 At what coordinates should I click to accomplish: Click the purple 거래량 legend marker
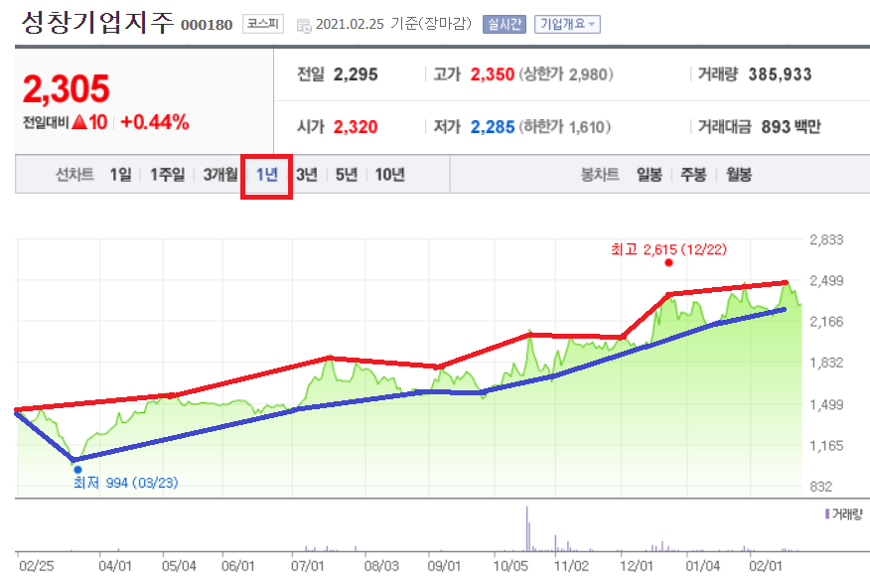pos(827,514)
